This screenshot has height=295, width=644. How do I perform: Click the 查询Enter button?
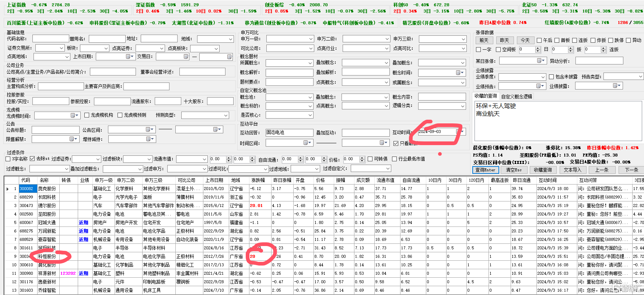[x=486, y=170]
